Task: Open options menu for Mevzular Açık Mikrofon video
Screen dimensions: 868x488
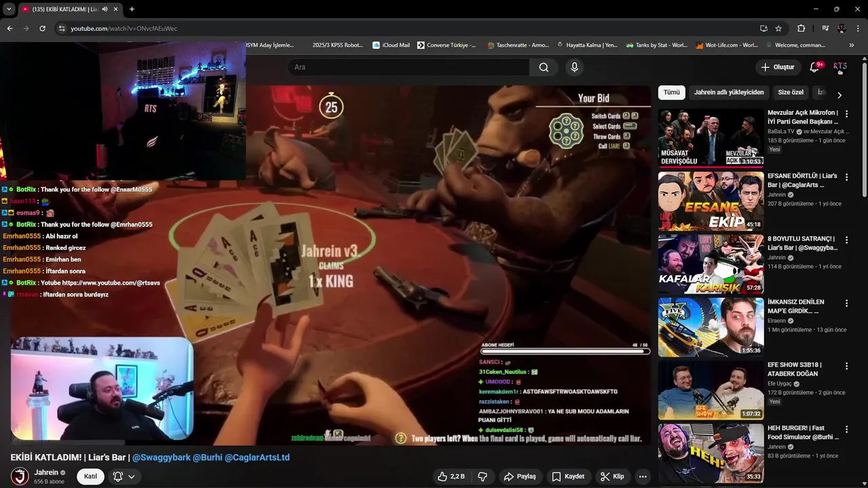Action: click(x=846, y=114)
